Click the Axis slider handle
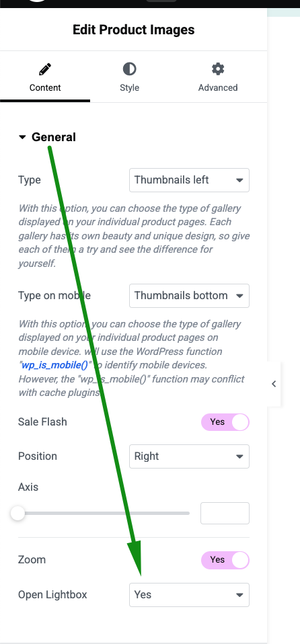 pyautogui.click(x=17, y=513)
